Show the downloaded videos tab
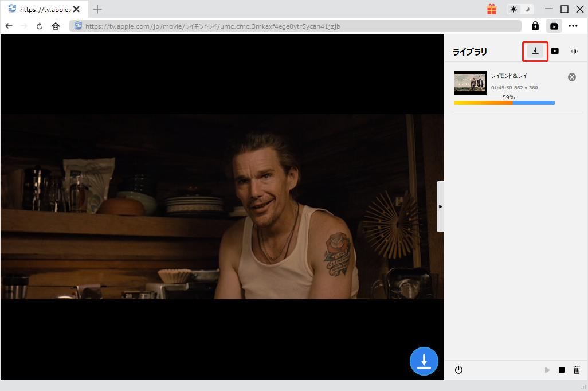 pyautogui.click(x=555, y=51)
